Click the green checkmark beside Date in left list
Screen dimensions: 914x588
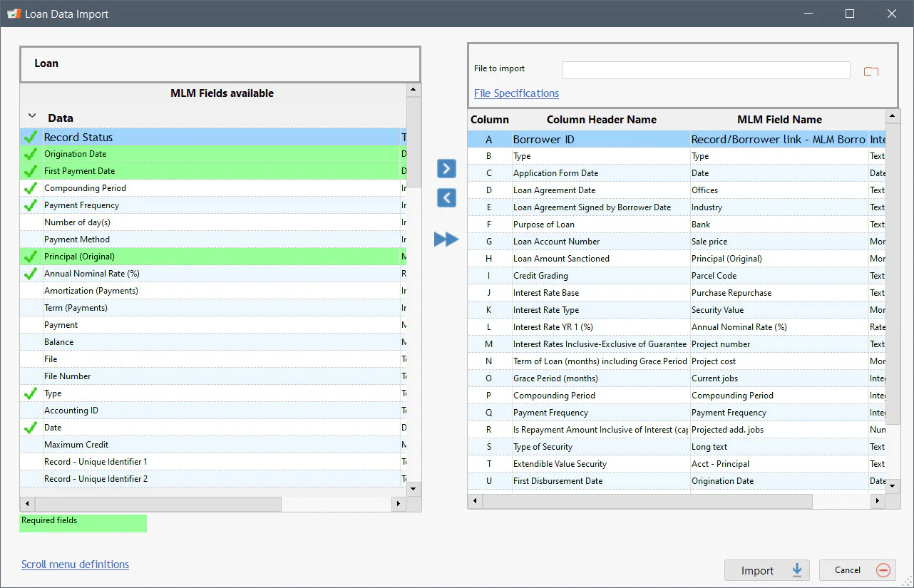pos(31,428)
